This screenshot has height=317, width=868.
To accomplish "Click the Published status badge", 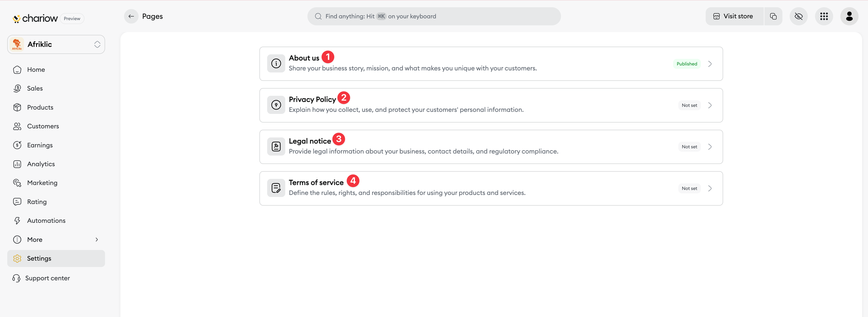I will (x=687, y=64).
